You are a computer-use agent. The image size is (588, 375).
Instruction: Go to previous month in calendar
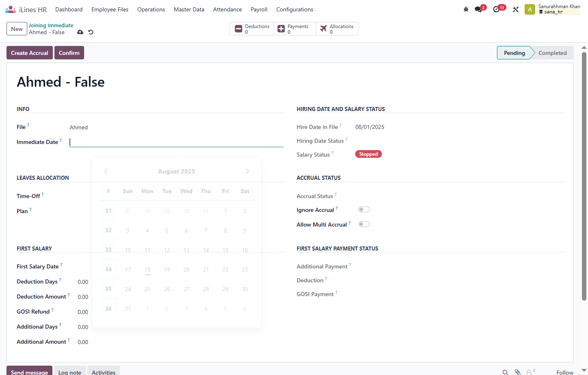(106, 171)
